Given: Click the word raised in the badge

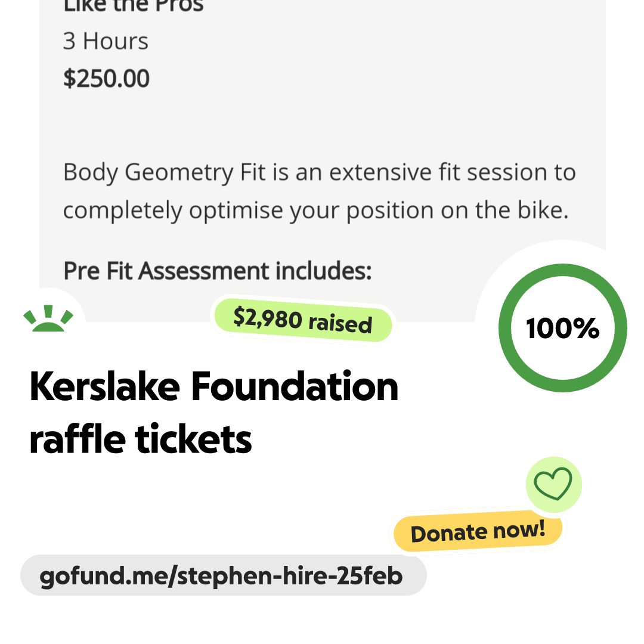Looking at the screenshot, I should (340, 324).
